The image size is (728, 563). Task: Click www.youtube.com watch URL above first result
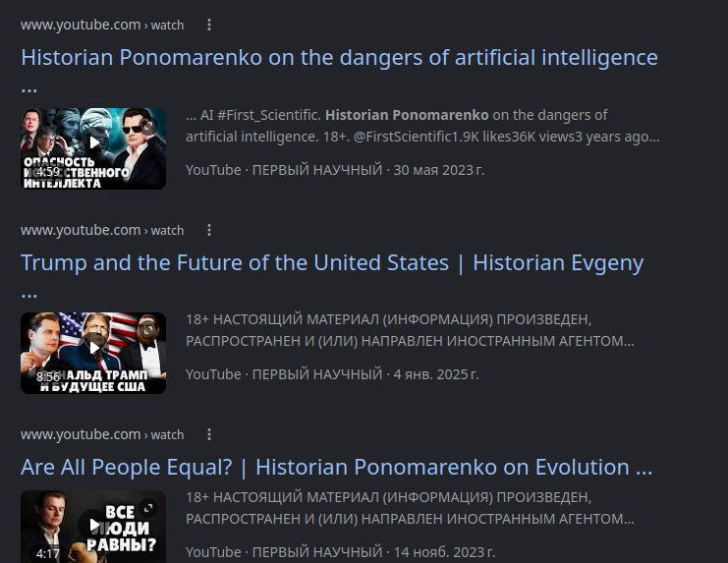102,25
